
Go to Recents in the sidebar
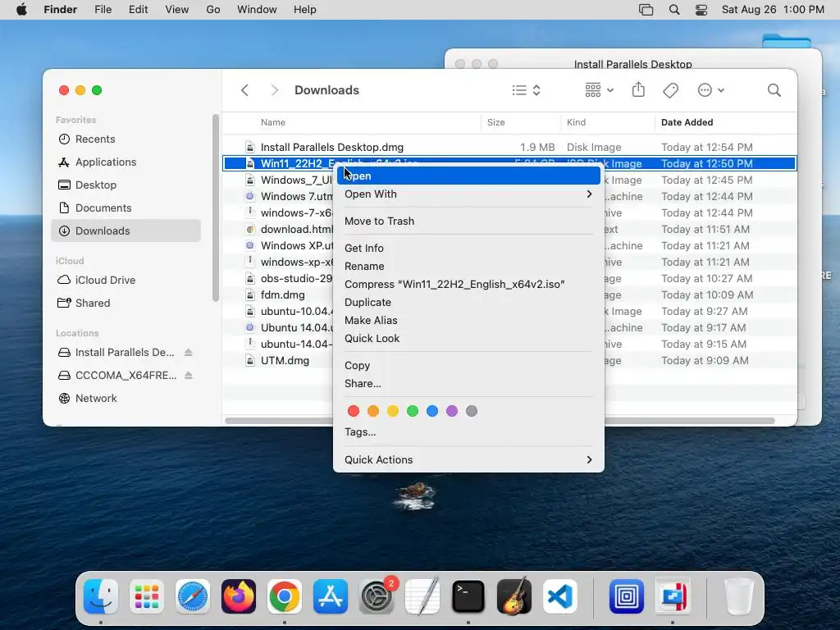[x=126, y=139]
